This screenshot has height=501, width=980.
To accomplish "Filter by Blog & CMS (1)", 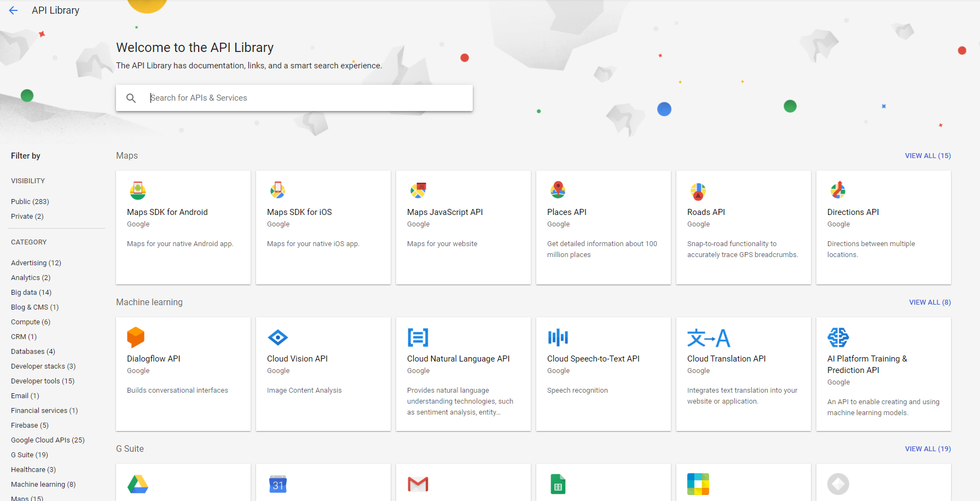I will pyautogui.click(x=35, y=307).
